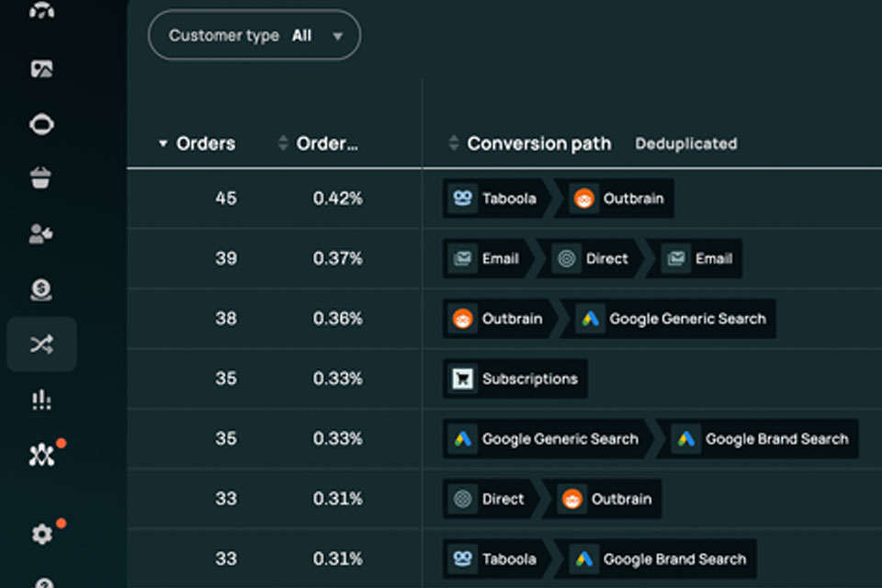This screenshot has width=882, height=588.
Task: Click the Outbrain chip in the 45 orders row
Action: click(616, 198)
